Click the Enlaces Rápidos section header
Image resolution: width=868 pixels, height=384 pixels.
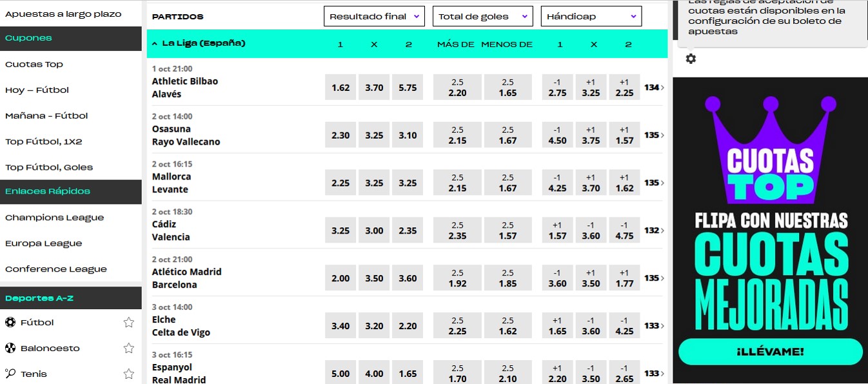coord(71,192)
